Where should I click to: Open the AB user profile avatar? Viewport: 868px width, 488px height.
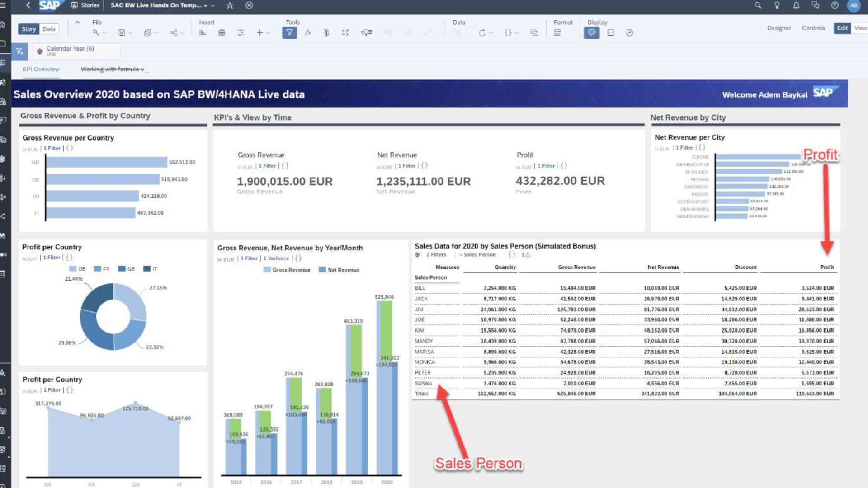(x=854, y=5)
